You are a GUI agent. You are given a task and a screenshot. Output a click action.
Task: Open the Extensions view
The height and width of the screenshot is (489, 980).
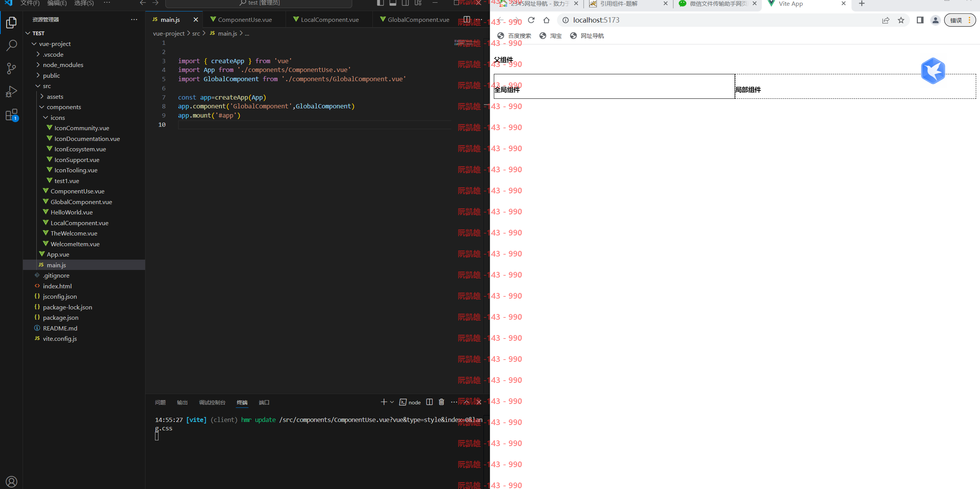pos(11,115)
